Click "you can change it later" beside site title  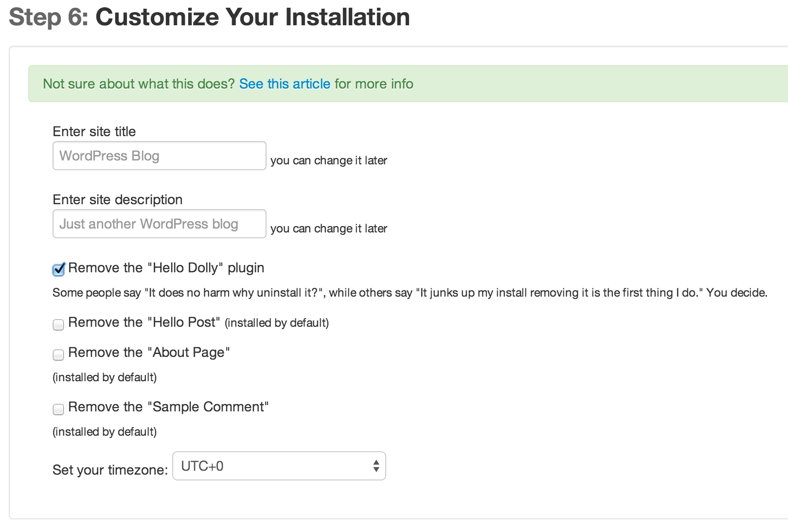[329, 160]
